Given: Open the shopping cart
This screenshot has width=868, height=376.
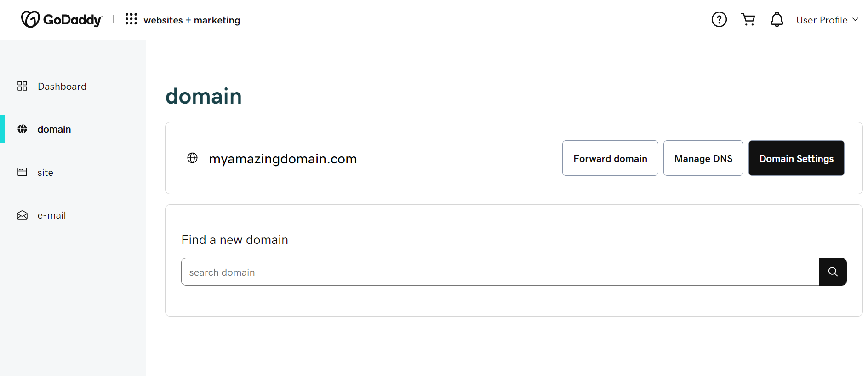Looking at the screenshot, I should coord(748,19).
